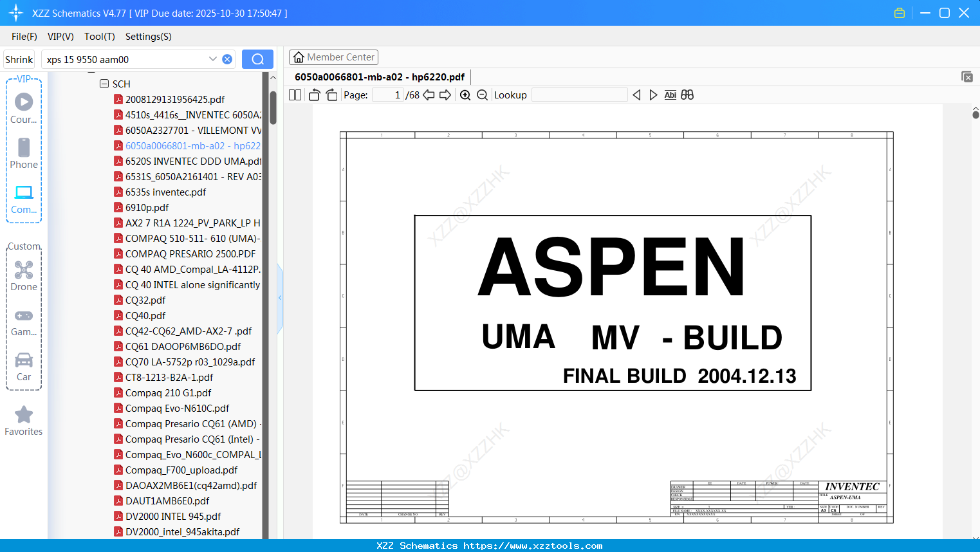Open Compaq_F700_upload.pdf
This screenshot has height=552, width=980.
[181, 470]
